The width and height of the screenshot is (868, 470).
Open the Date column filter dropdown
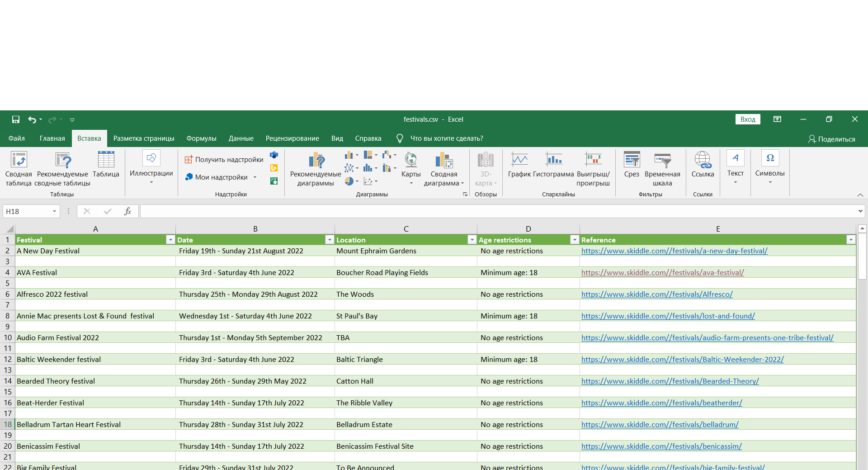click(330, 240)
